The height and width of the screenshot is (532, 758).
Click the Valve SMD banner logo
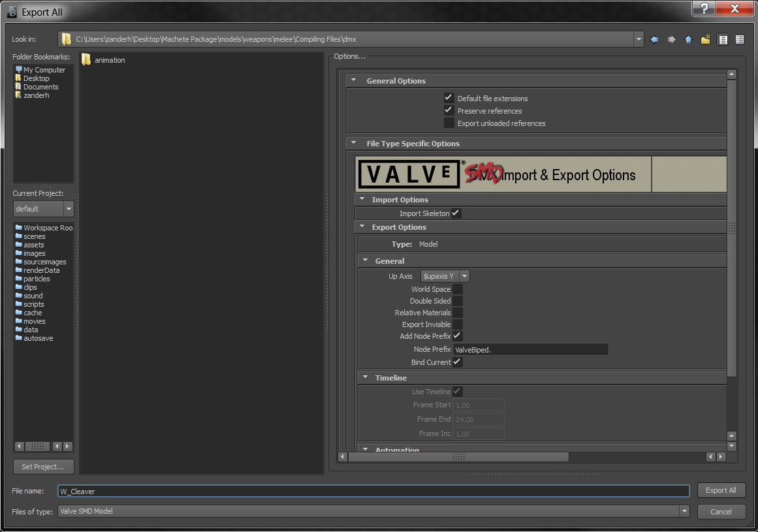pos(409,174)
